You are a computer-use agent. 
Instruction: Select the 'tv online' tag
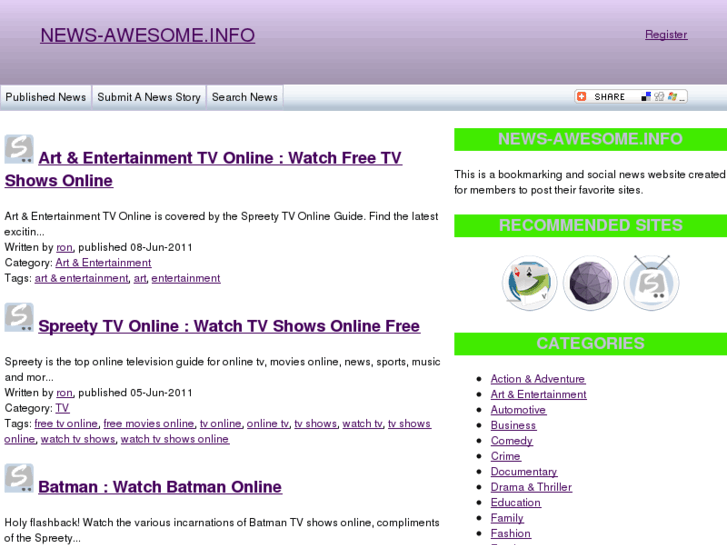coord(221,423)
